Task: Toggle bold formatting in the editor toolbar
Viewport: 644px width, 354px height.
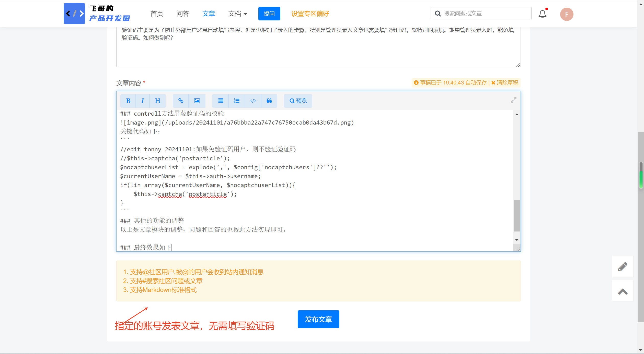Action: click(x=128, y=101)
